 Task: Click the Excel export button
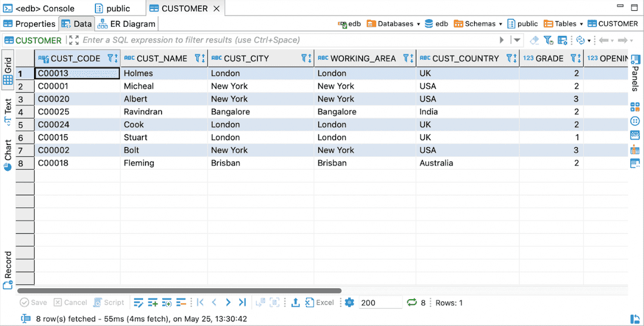point(320,303)
